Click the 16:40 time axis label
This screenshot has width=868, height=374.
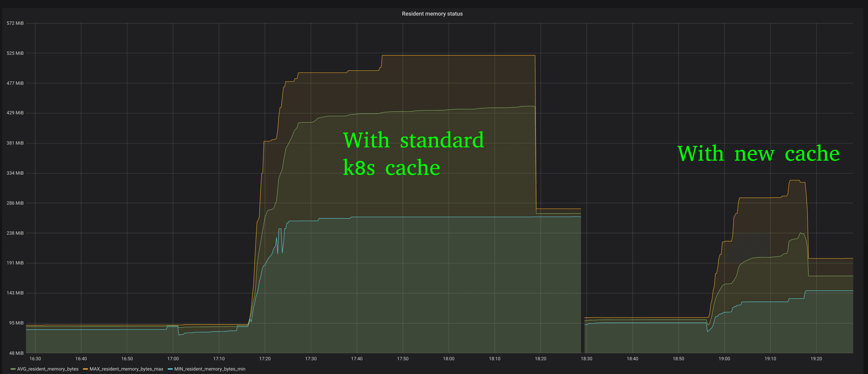(81, 359)
